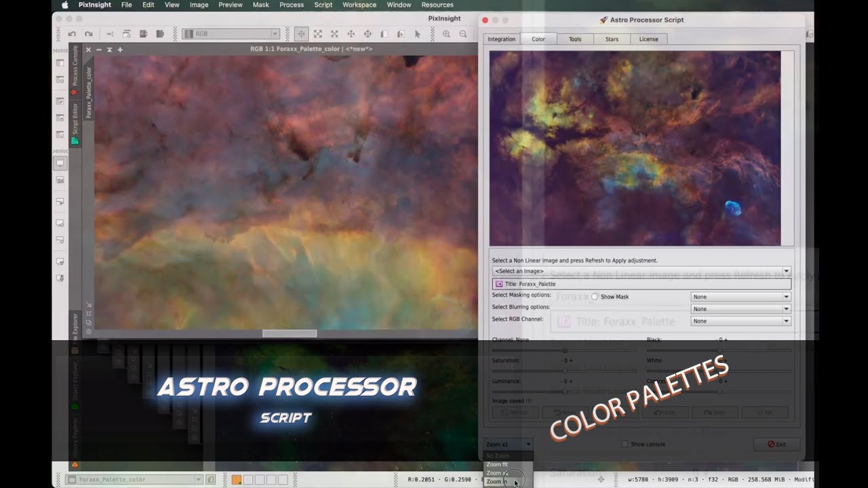Click the dimmed OK button in script
This screenshot has height=488, width=868.
pos(765,412)
